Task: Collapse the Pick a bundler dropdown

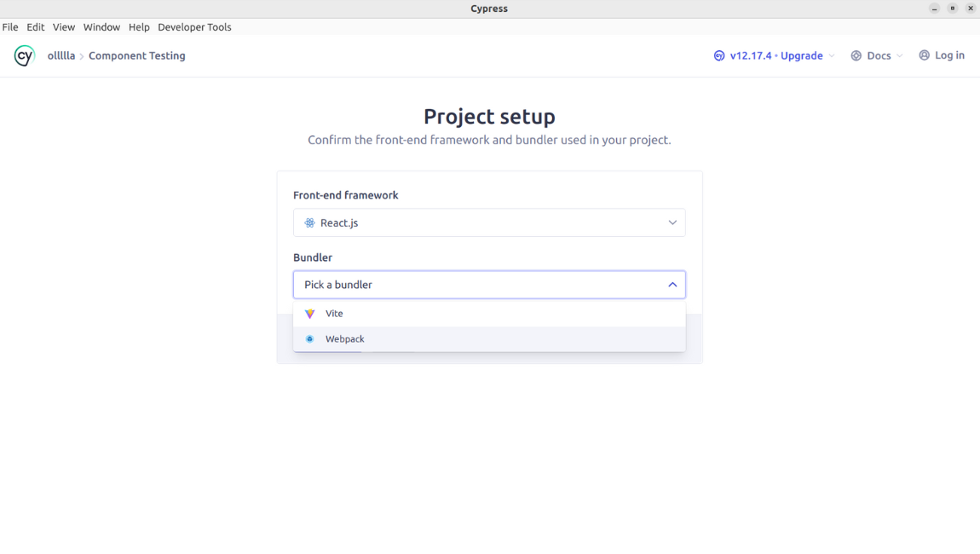Action: coord(672,284)
